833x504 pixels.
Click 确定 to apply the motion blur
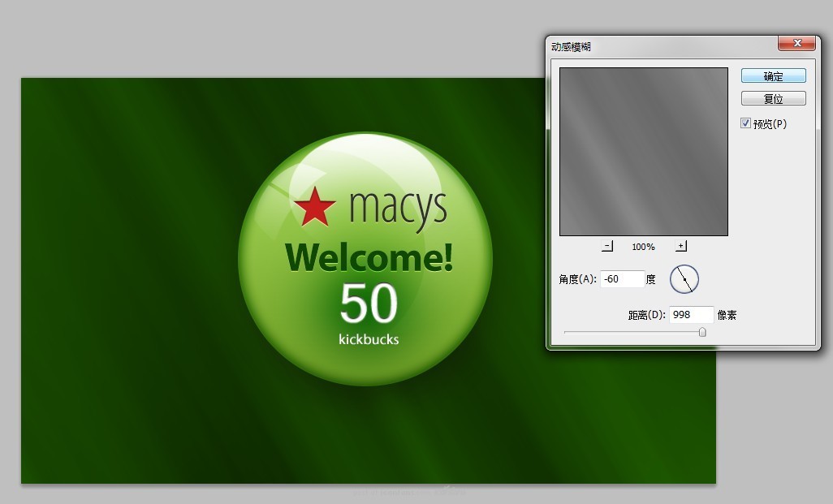tap(773, 75)
